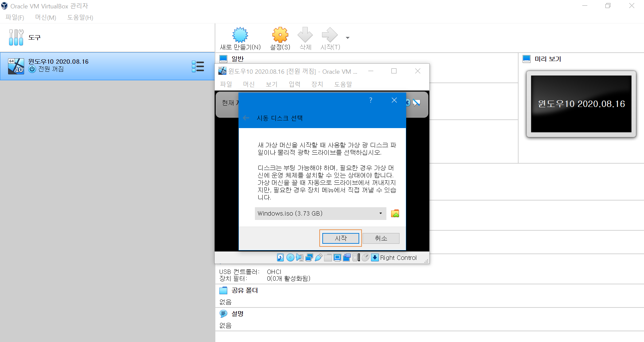The height and width of the screenshot is (342, 644).
Task: Click the Right Control host key label
Action: [398, 258]
